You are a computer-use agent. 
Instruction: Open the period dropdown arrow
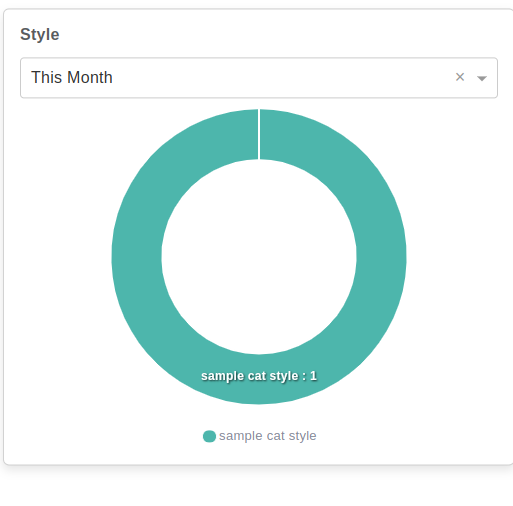(482, 78)
